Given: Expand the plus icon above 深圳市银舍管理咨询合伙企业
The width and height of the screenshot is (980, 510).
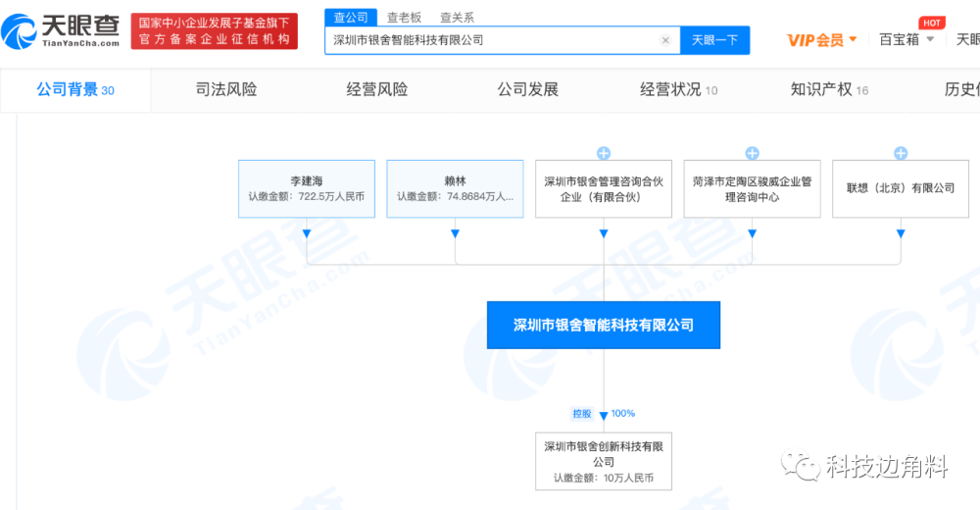Looking at the screenshot, I should pyautogui.click(x=604, y=153).
